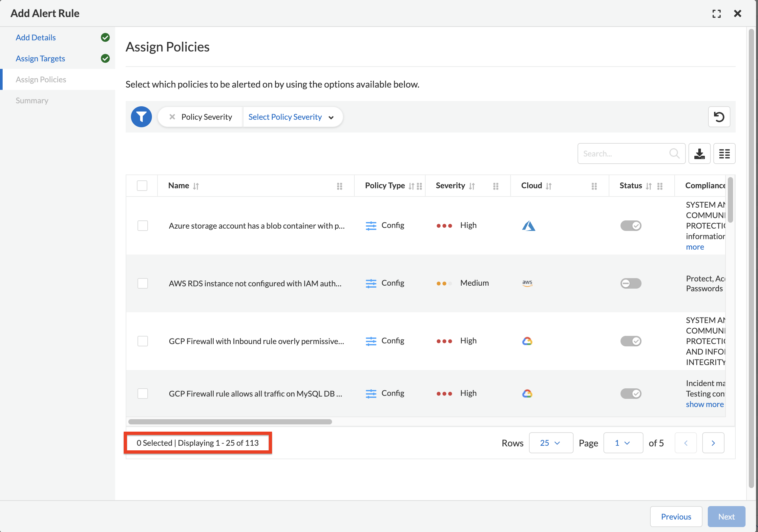Image resolution: width=758 pixels, height=532 pixels.
Task: Go to Add Details step
Action: (36, 38)
